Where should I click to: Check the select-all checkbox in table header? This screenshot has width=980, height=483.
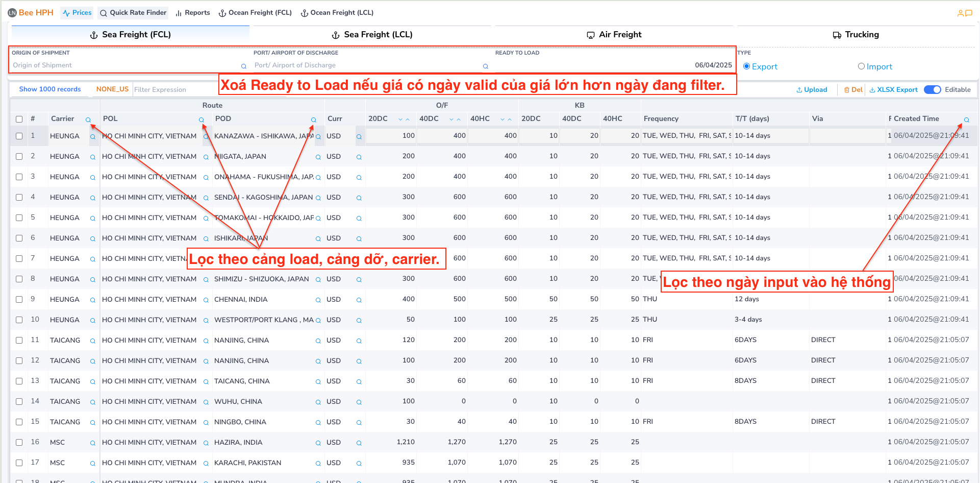[19, 118]
